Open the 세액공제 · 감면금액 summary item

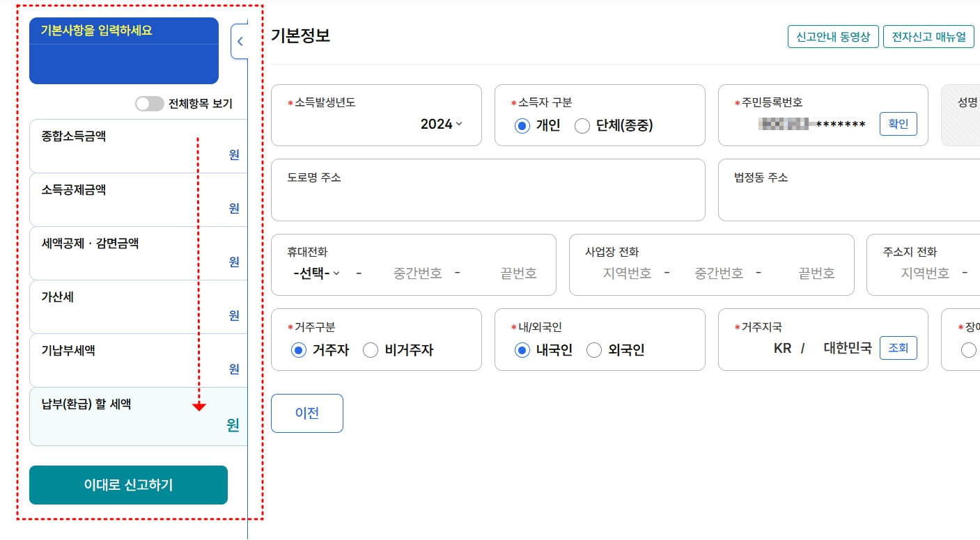tap(139, 253)
